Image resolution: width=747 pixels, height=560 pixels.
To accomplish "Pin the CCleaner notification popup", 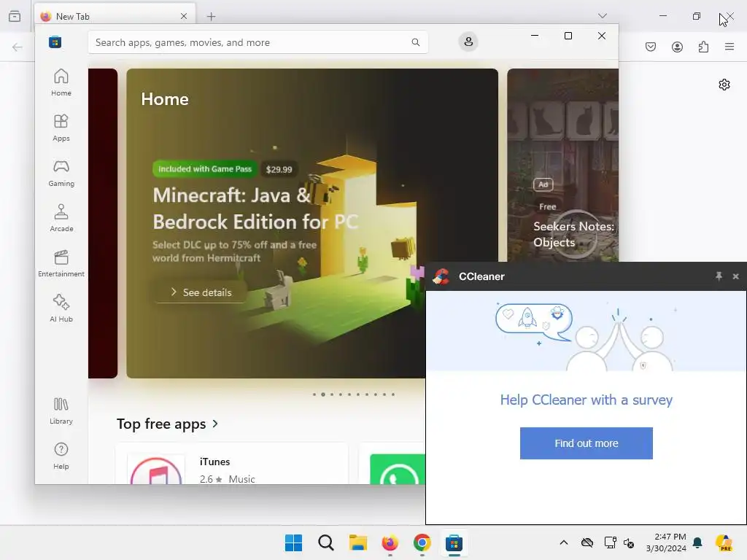I will pyautogui.click(x=719, y=276).
